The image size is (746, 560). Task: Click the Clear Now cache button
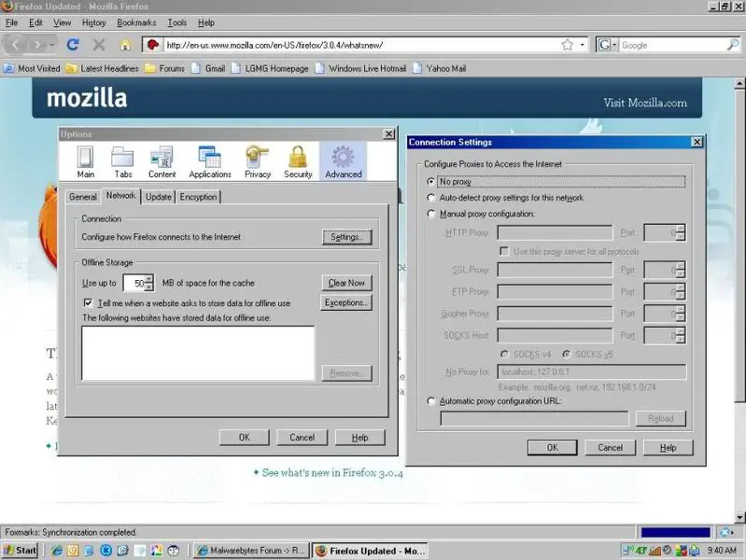346,283
